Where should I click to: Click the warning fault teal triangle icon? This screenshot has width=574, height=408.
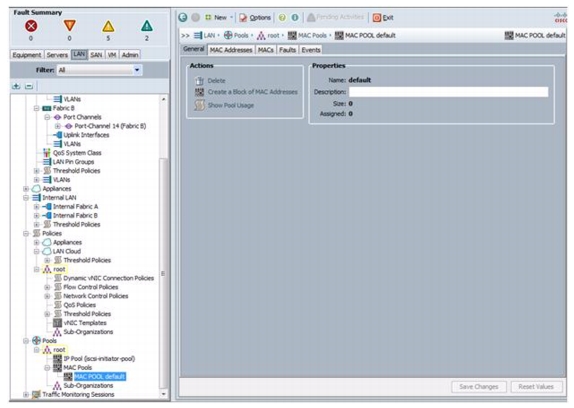click(147, 26)
